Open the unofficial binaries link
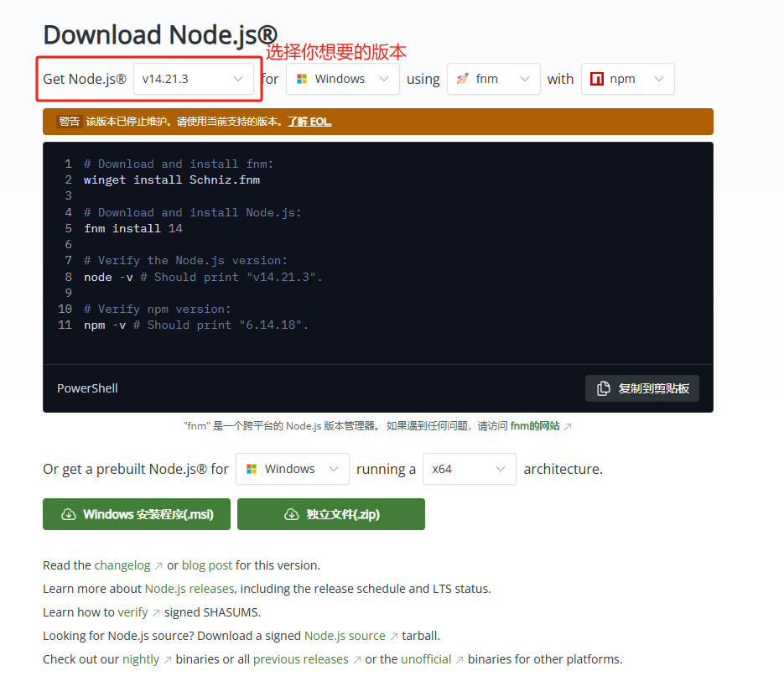Screen dimensions: 784x692 click(426, 659)
